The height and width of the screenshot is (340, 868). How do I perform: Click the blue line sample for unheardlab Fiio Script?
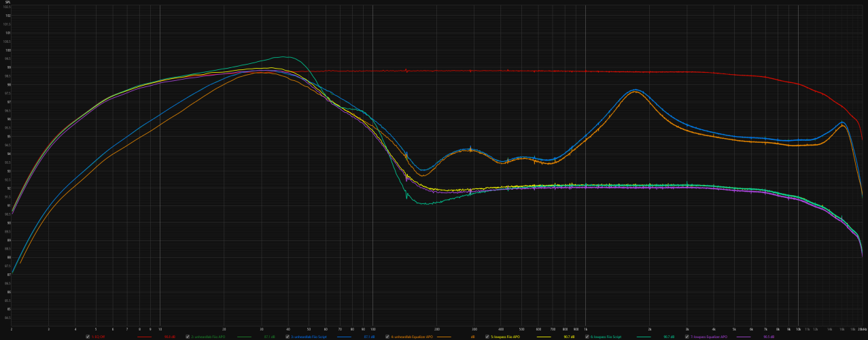(x=344, y=337)
